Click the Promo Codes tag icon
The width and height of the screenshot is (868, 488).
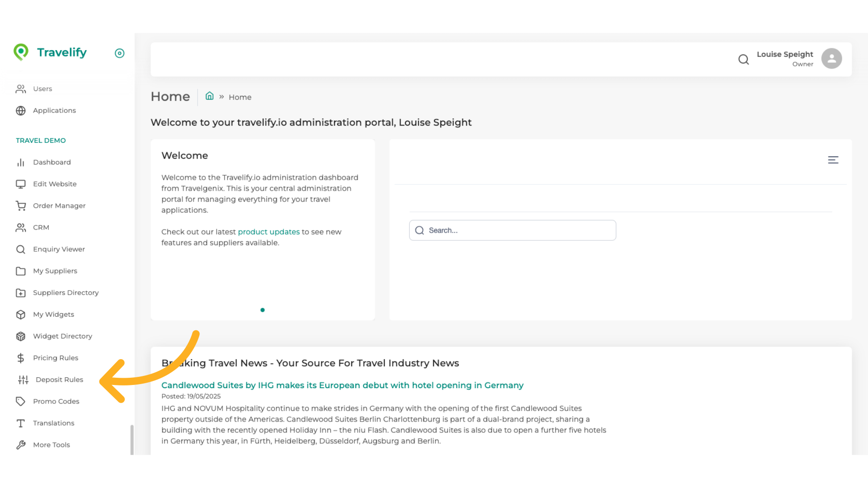[x=21, y=401]
